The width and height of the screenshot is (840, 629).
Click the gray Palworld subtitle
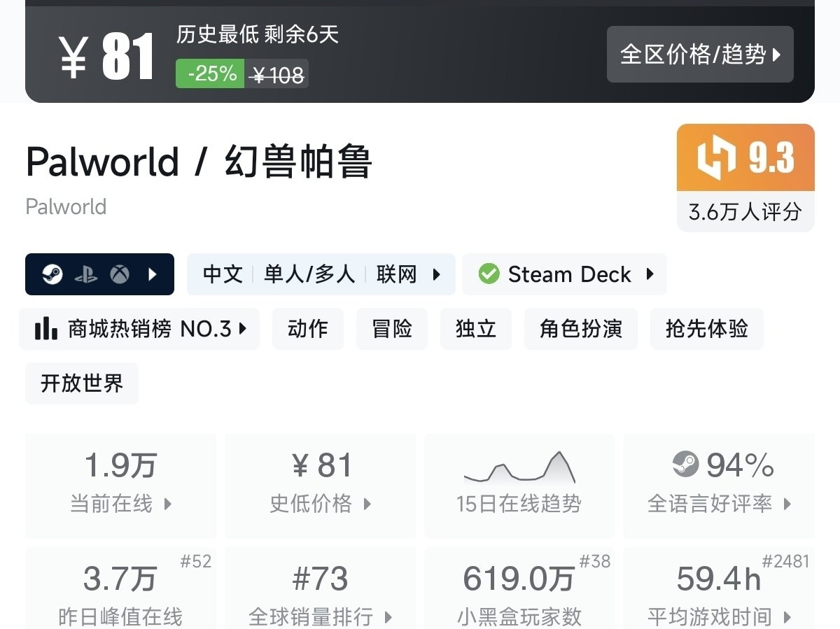[66, 207]
